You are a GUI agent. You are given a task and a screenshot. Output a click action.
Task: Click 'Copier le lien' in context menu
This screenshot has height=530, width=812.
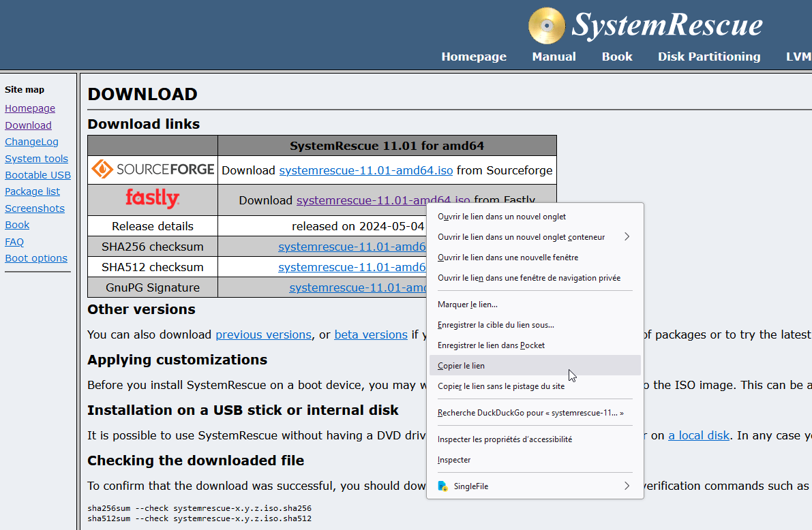pyautogui.click(x=535, y=365)
